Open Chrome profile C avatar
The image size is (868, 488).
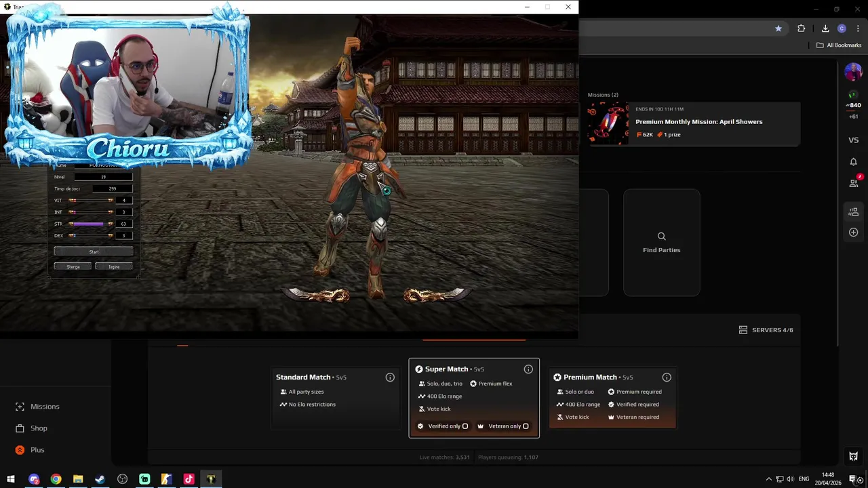(842, 28)
